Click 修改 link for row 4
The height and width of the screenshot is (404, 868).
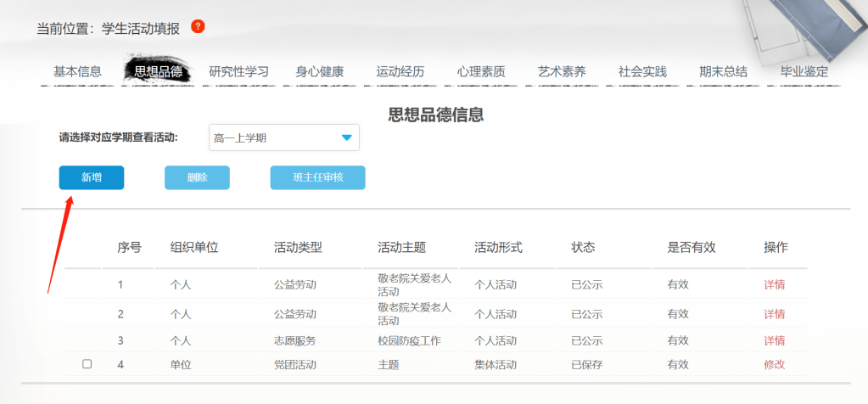click(774, 364)
